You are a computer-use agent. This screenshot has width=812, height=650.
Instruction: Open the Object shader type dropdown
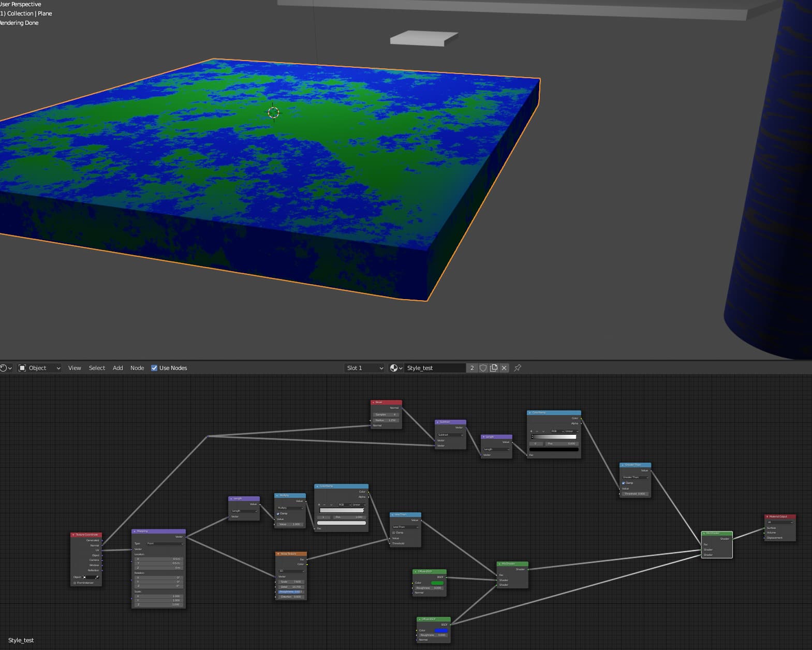40,368
